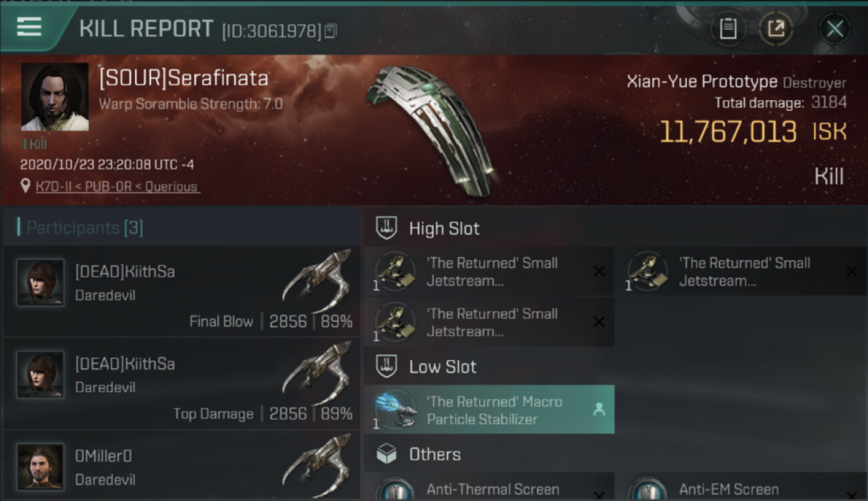The height and width of the screenshot is (501, 868).
Task: Share the kill report externally
Action: pyautogui.click(x=775, y=29)
